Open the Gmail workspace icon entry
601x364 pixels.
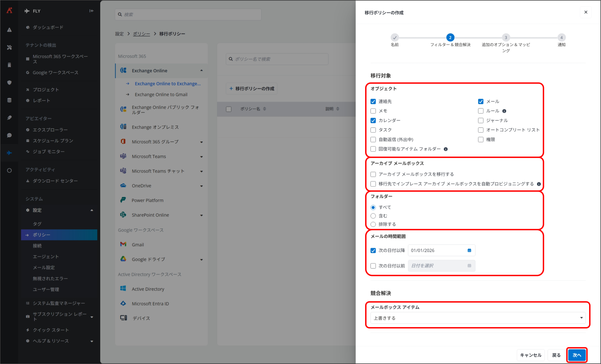coord(123,244)
